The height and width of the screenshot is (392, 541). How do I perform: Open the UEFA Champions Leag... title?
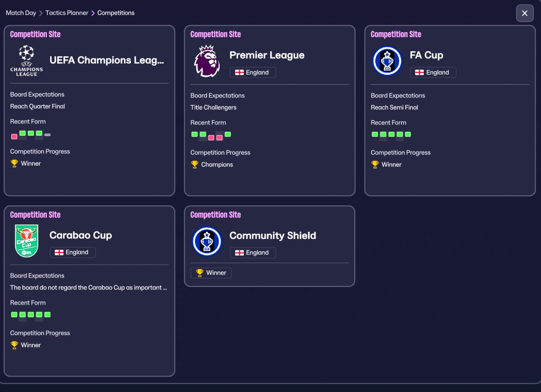tap(107, 60)
